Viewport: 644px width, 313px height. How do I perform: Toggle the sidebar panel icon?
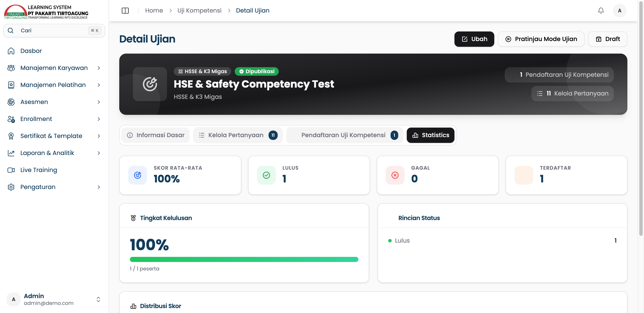[125, 10]
